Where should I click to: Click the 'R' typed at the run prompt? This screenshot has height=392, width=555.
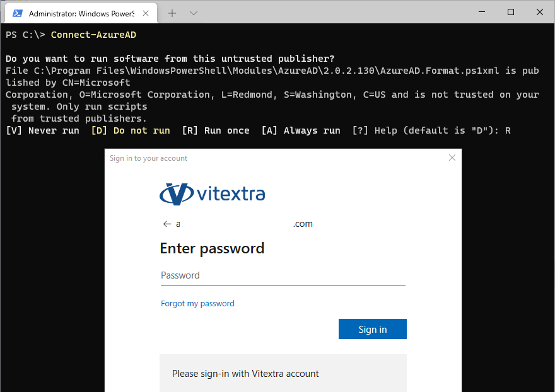point(508,130)
